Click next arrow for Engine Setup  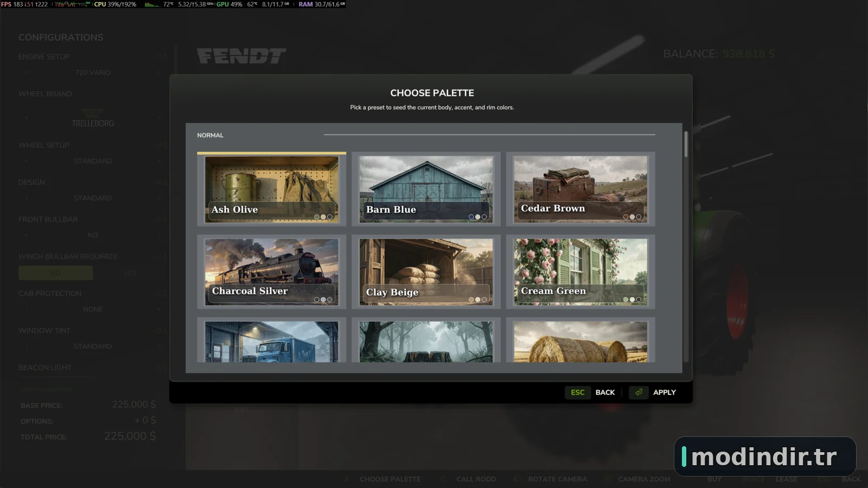tap(160, 72)
